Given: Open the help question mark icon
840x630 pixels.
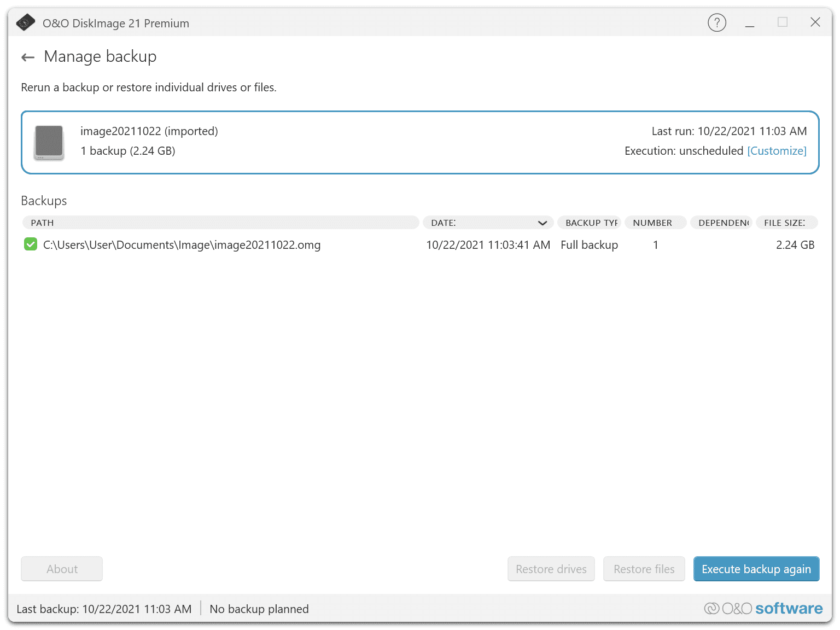Looking at the screenshot, I should coord(717,22).
